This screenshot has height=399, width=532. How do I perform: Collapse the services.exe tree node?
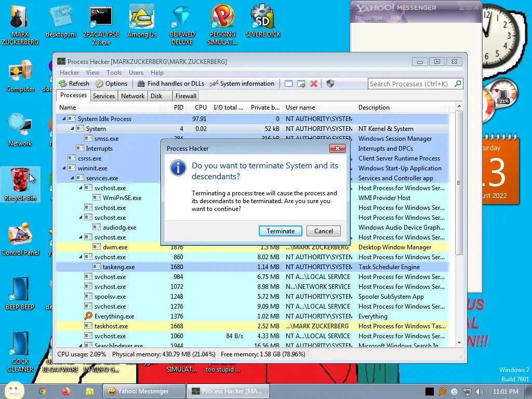[72, 178]
